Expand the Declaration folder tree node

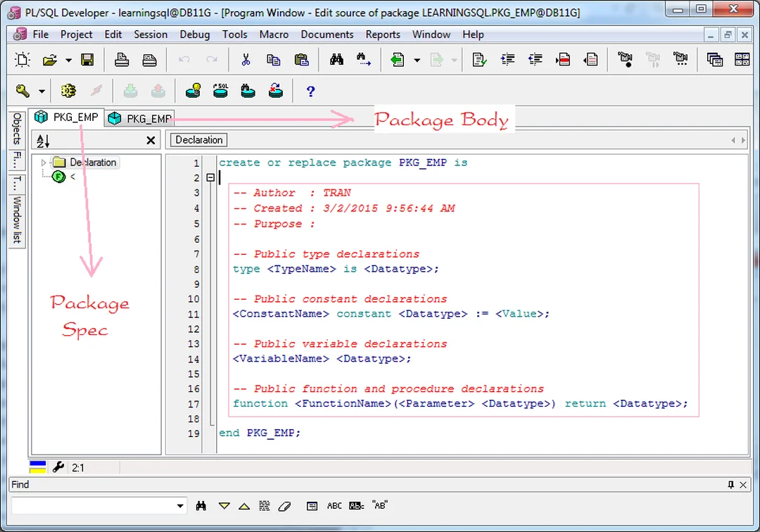tap(43, 163)
